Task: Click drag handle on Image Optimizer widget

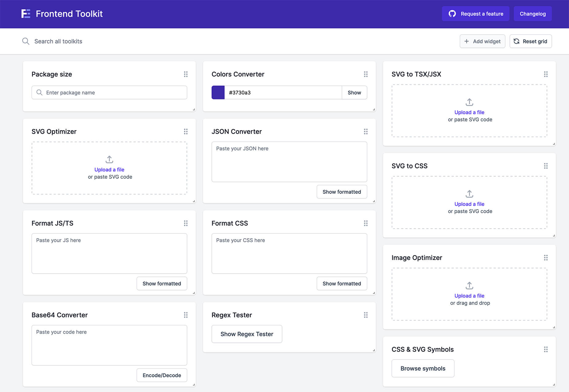Action: (546, 258)
